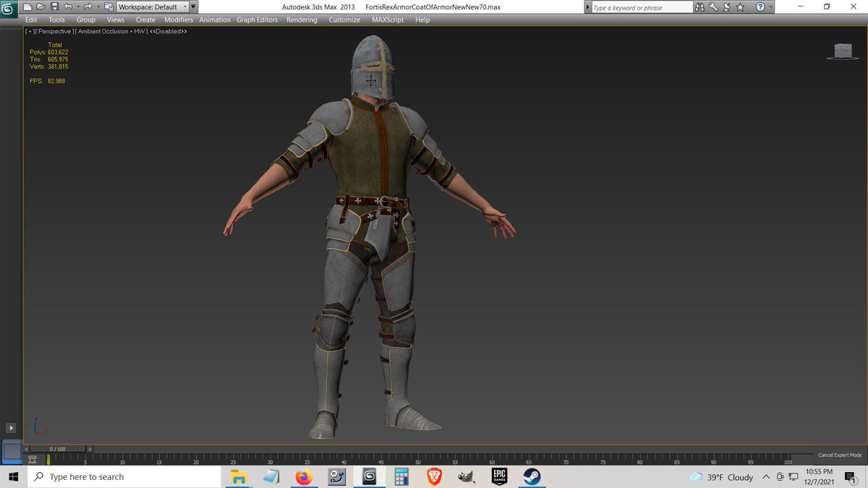Expand the system tray hidden icons chevron
Viewport: 868px width, 488px height.
click(x=766, y=477)
